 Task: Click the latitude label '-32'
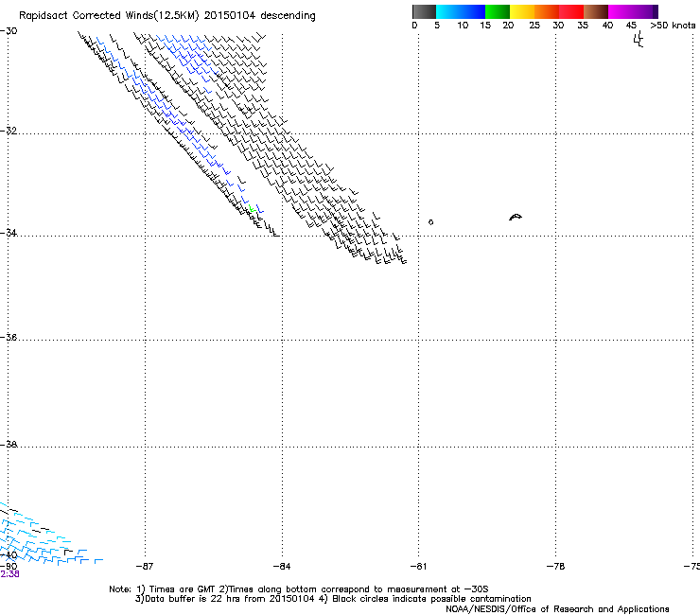point(9,131)
